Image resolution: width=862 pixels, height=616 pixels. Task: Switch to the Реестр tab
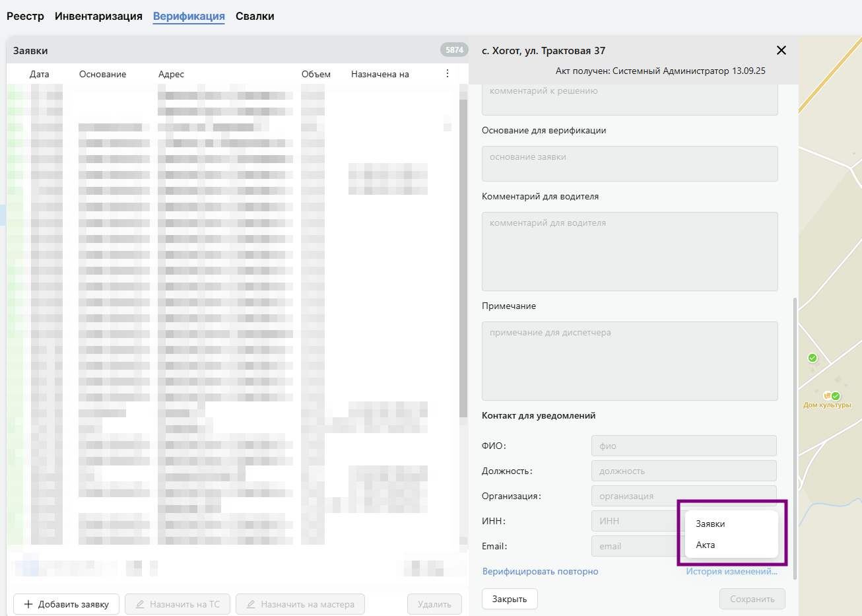(x=25, y=17)
